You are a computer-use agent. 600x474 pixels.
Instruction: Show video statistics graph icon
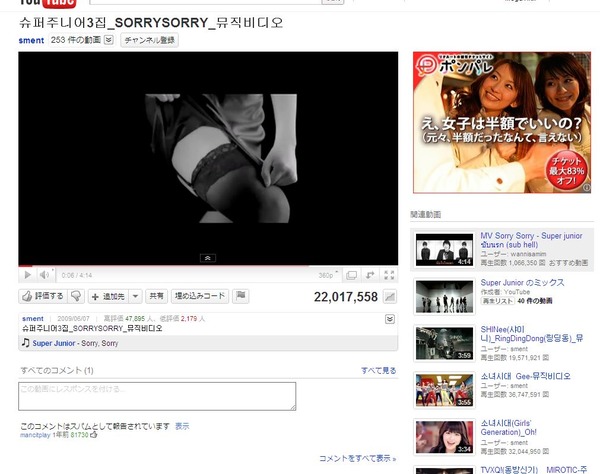(390, 297)
